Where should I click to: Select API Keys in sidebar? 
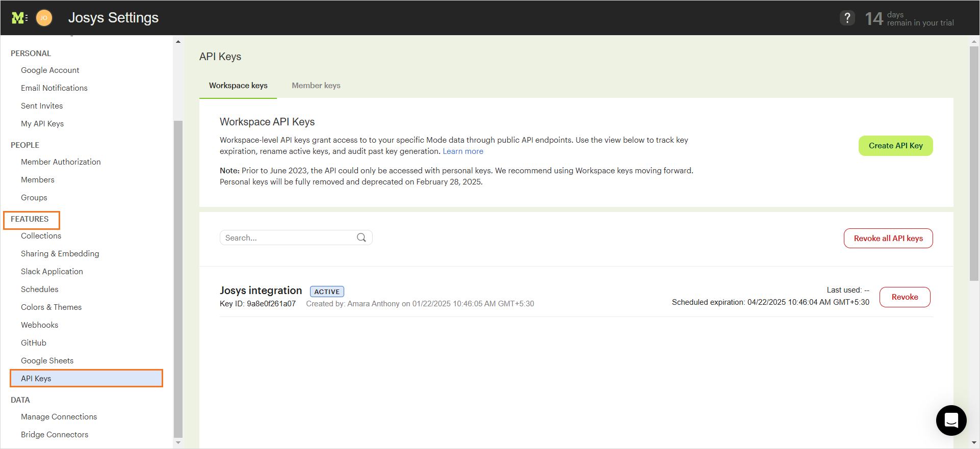pyautogui.click(x=86, y=378)
